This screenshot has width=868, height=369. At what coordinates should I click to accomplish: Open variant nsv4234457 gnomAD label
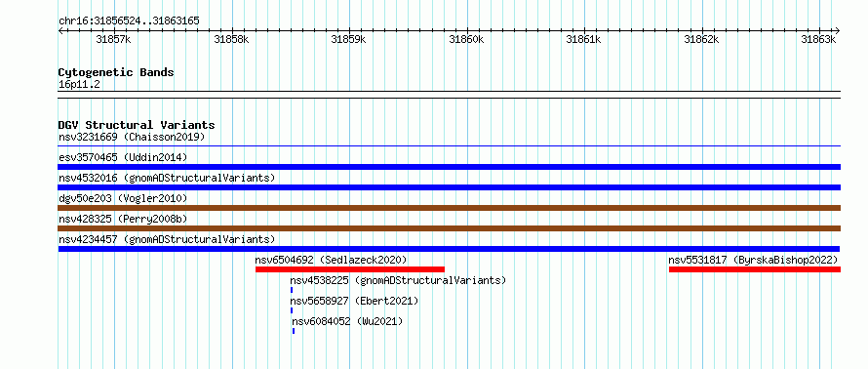167,239
